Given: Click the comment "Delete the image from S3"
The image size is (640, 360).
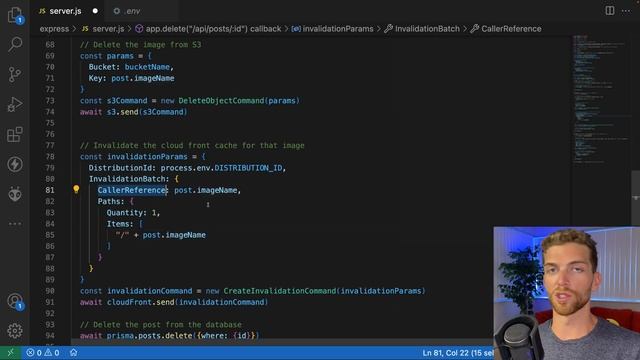Looking at the screenshot, I should click(140, 44).
